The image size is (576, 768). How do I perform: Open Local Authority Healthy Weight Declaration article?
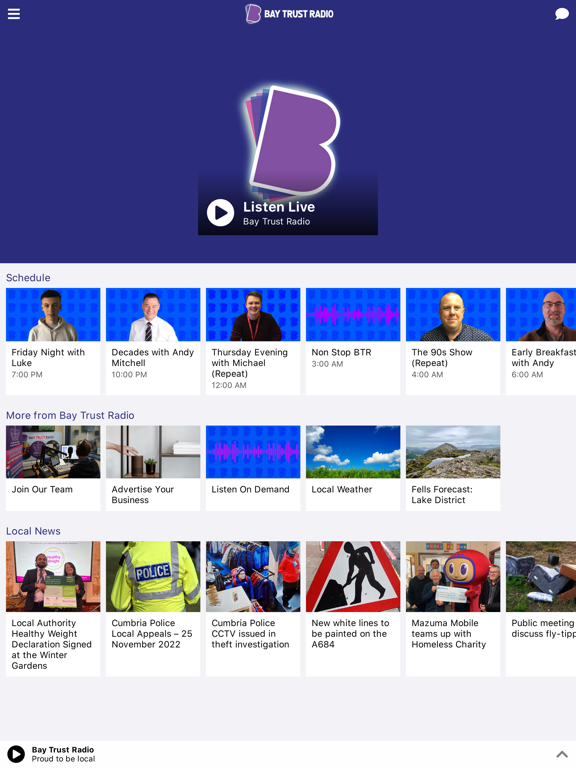coord(53,608)
